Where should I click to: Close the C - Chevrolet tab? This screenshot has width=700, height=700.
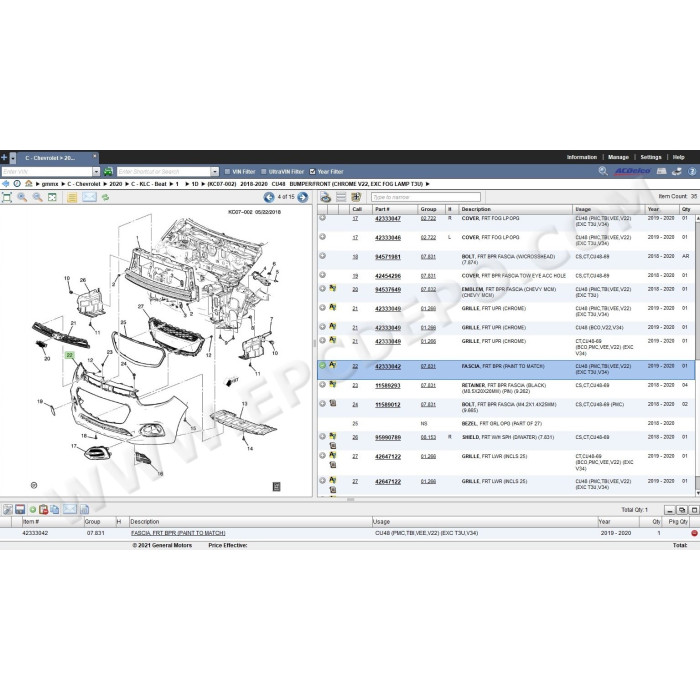pyautogui.click(x=95, y=156)
